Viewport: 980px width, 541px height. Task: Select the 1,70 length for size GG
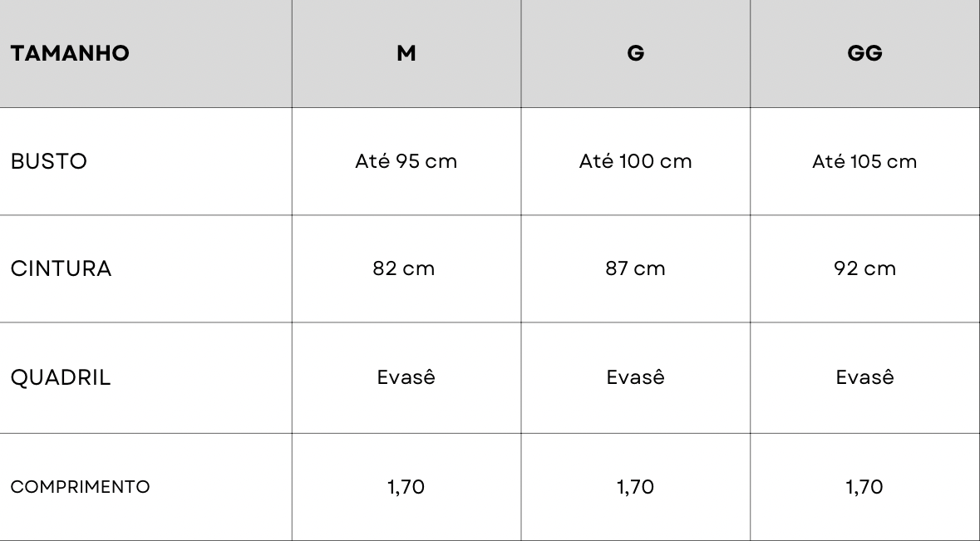pos(864,487)
